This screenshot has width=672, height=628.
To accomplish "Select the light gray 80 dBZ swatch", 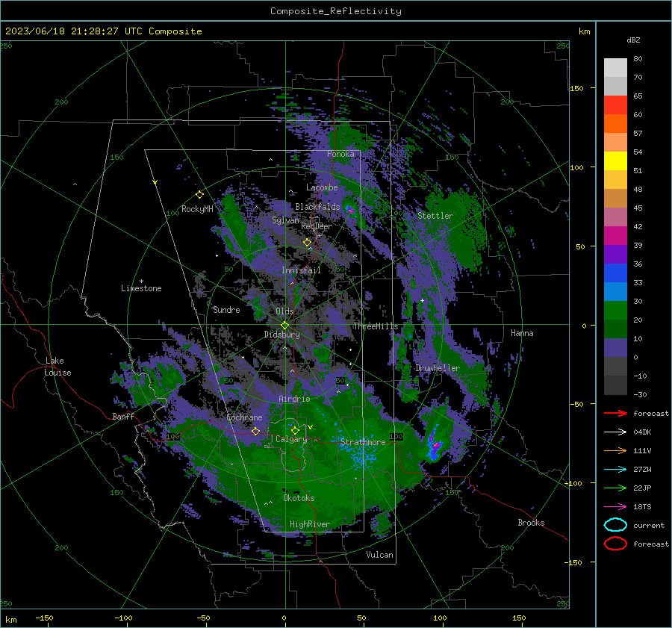I will point(615,67).
